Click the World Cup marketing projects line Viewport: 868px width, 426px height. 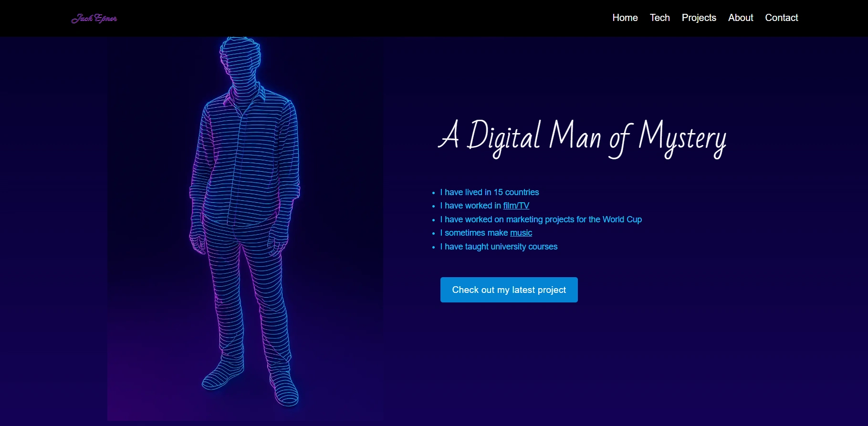click(x=541, y=219)
